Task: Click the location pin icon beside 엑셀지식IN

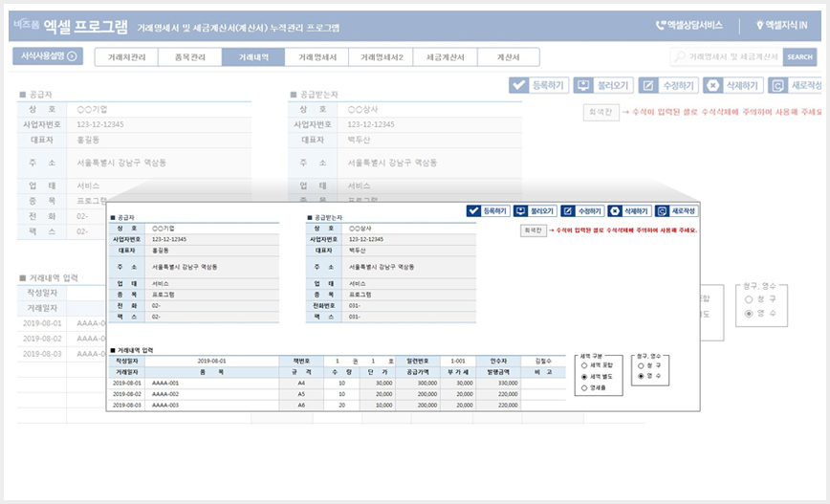Action: pyautogui.click(x=759, y=25)
